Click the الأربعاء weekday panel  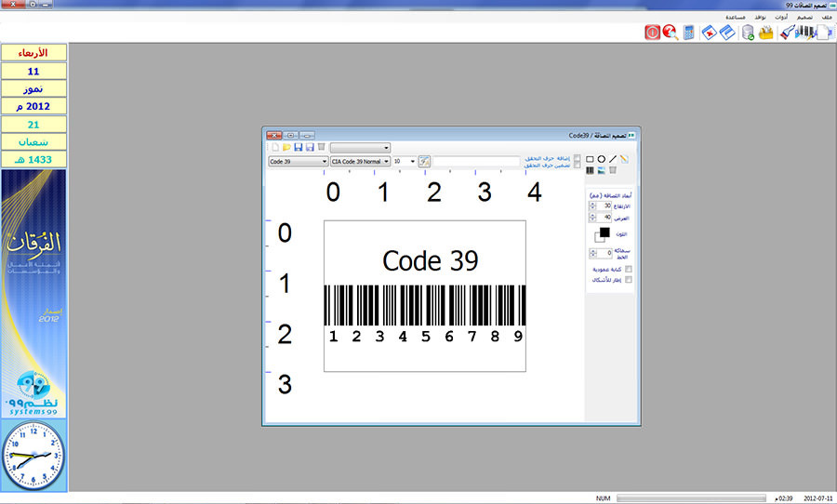tap(33, 53)
